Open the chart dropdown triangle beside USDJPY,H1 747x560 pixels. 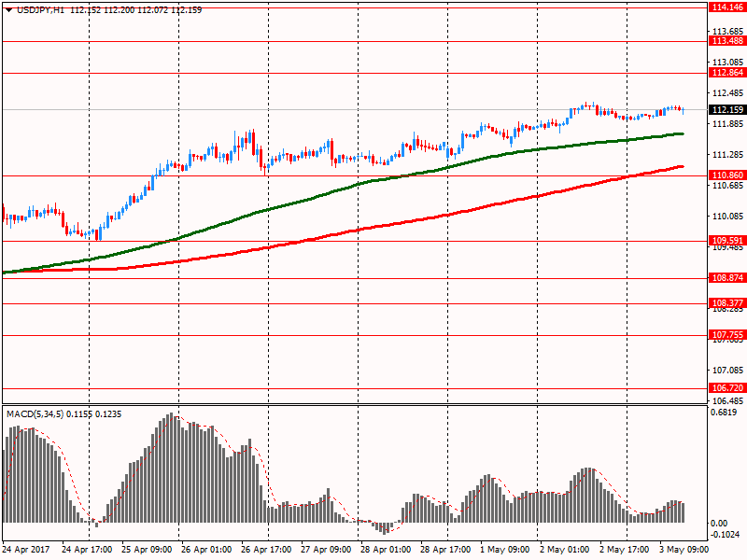tap(8, 9)
